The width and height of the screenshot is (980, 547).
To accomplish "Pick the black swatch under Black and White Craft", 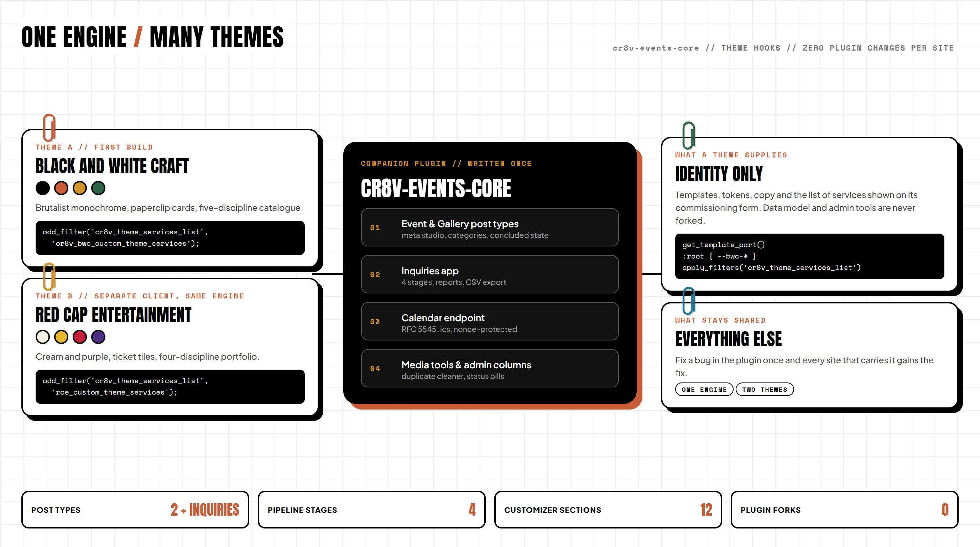I will point(43,188).
